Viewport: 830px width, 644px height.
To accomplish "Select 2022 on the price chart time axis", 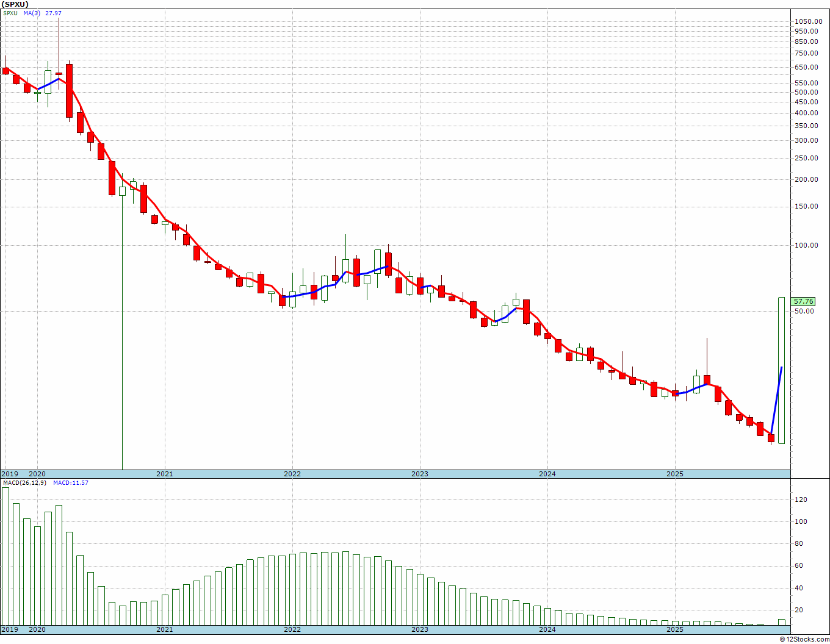I will (292, 474).
